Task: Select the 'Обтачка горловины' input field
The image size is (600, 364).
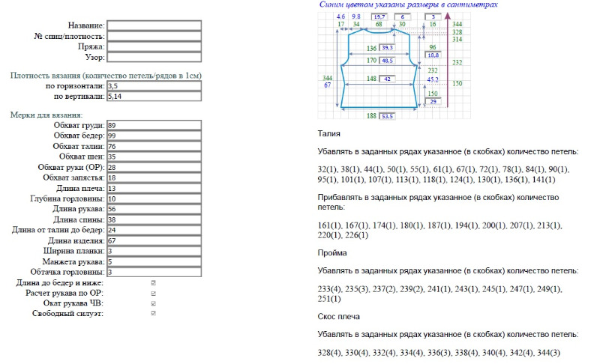Action: coord(154,272)
